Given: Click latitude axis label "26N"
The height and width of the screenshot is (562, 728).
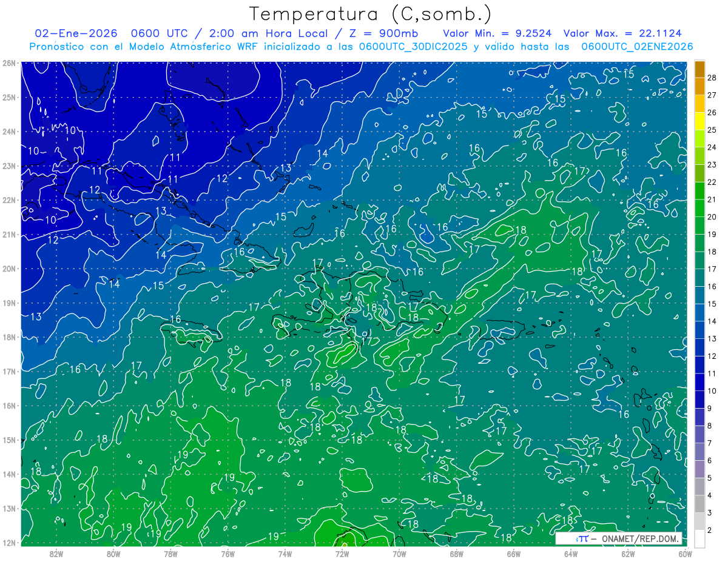Looking at the screenshot, I should 8,63.
